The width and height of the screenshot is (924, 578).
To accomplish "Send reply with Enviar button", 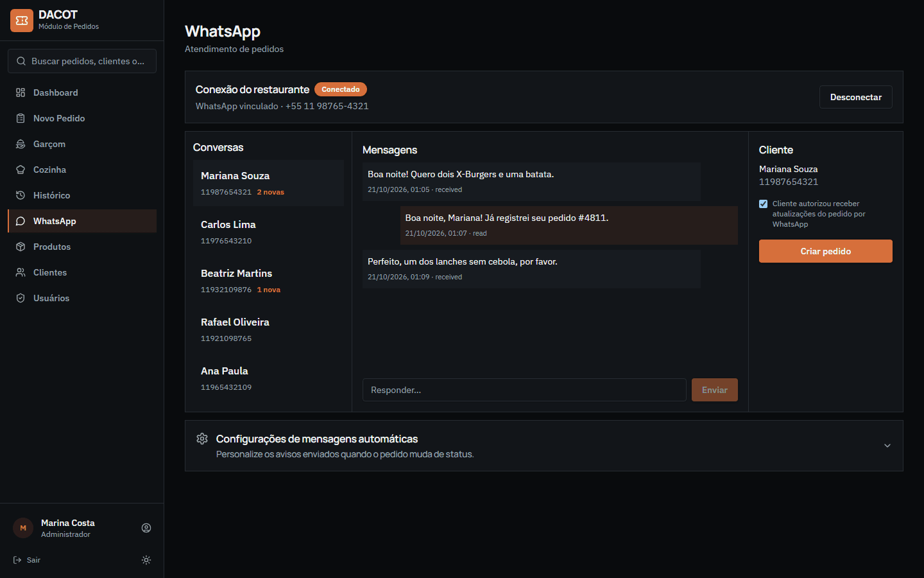I will 715,390.
